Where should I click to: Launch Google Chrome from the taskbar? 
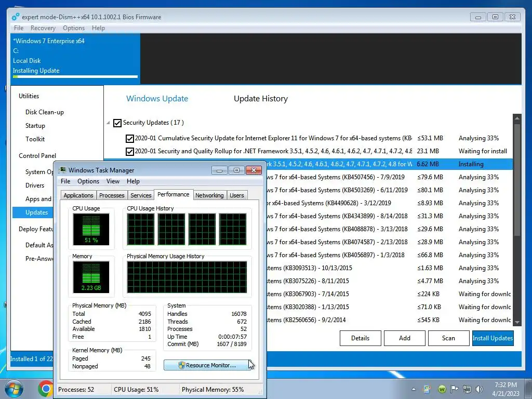click(46, 389)
